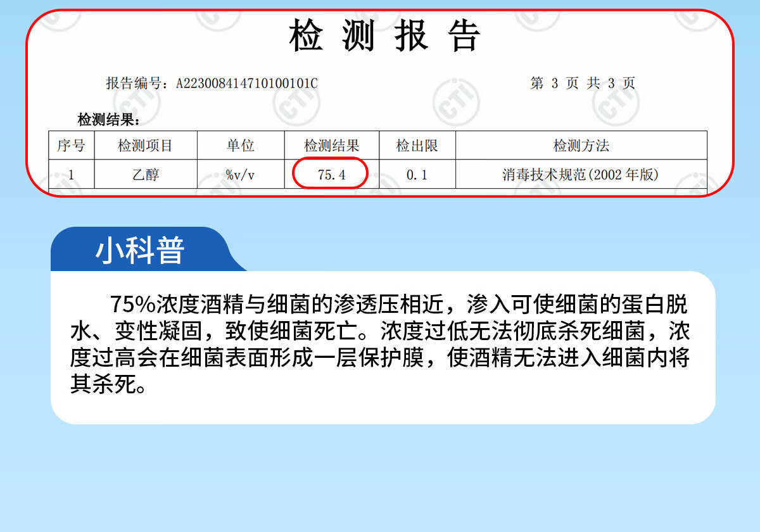
Task: Click the 75% text starting the paragraph
Action: (132, 304)
